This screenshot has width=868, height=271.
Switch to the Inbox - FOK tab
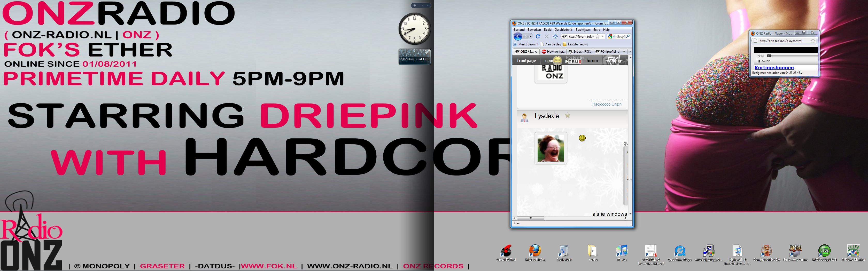click(x=580, y=52)
